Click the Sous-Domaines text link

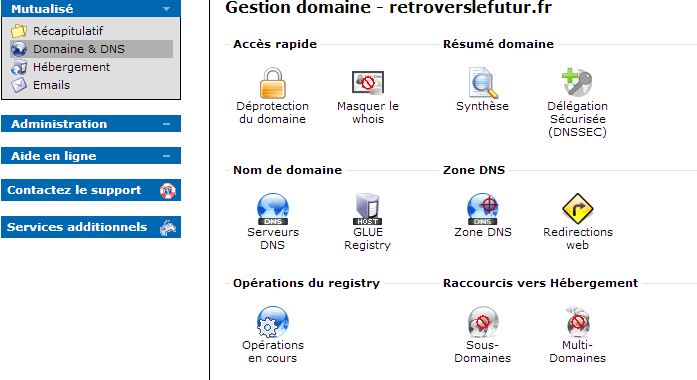tap(482, 352)
